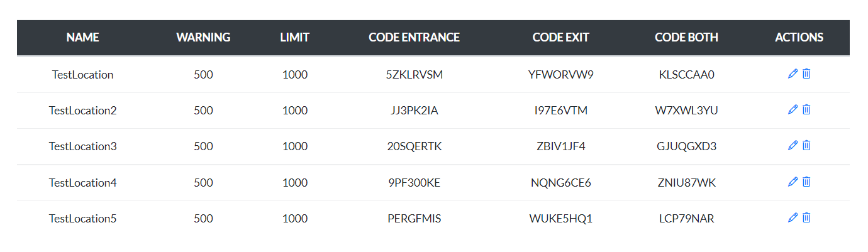Viewport: 868px width, 252px height.
Task: Select the CODE ENTRANCE column header
Action: (414, 38)
